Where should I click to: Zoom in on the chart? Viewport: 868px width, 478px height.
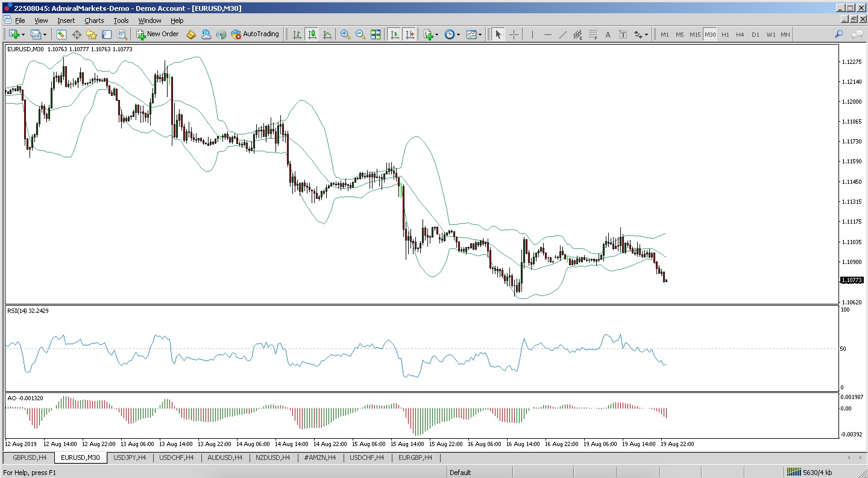pos(345,34)
